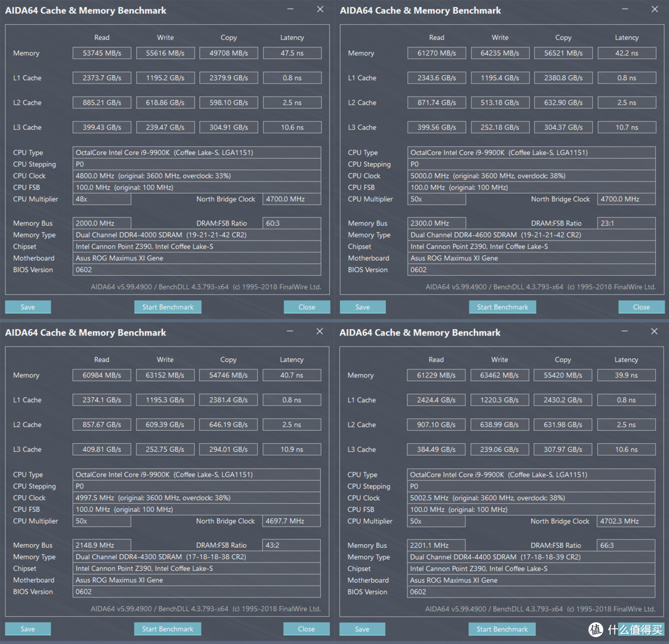Select the memory write value 63152 MB/s
The image size is (669, 644).
coord(165,376)
